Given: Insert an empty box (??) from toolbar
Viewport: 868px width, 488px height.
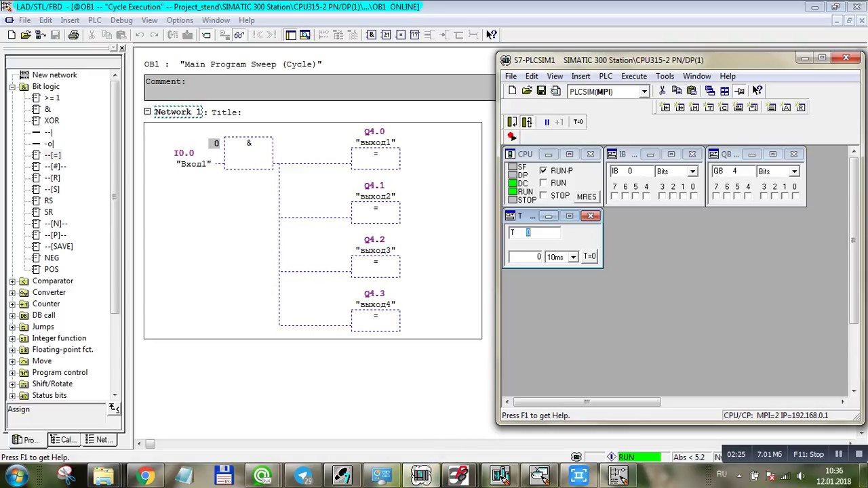Looking at the screenshot, I should tap(414, 35).
